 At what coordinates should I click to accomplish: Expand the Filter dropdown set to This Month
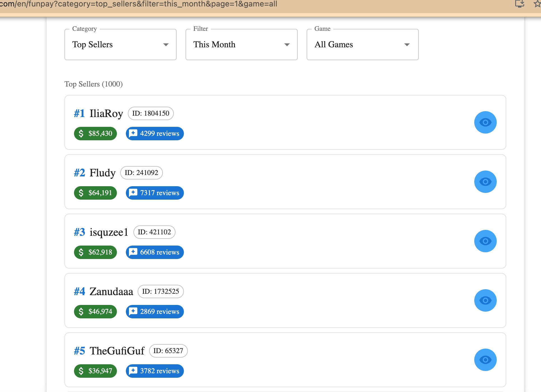pos(242,45)
